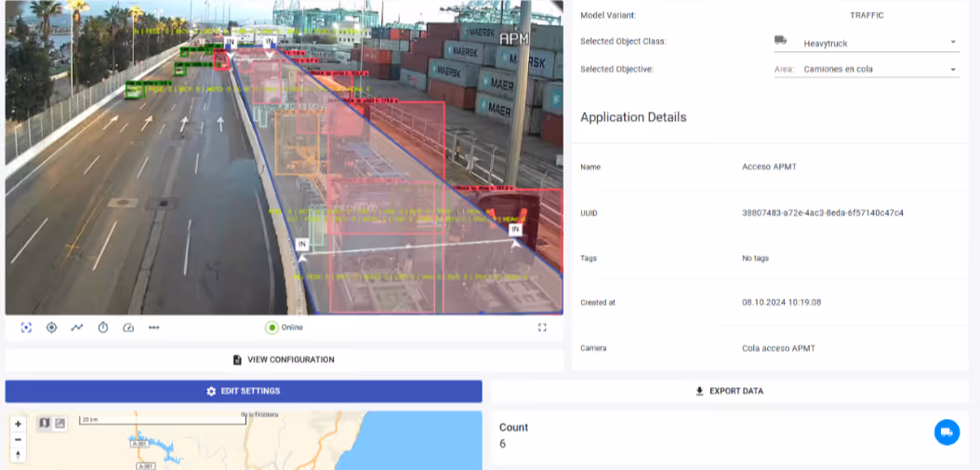Click the UUID value 38807483-a72e-4ac3...
The width and height of the screenshot is (980, 470).
[x=823, y=213]
